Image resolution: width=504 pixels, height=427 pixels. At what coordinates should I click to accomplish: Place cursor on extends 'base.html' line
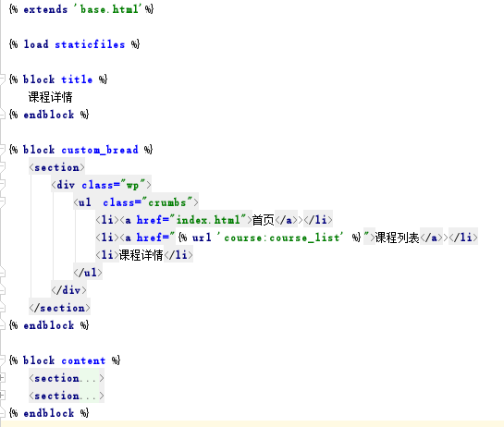click(81, 9)
